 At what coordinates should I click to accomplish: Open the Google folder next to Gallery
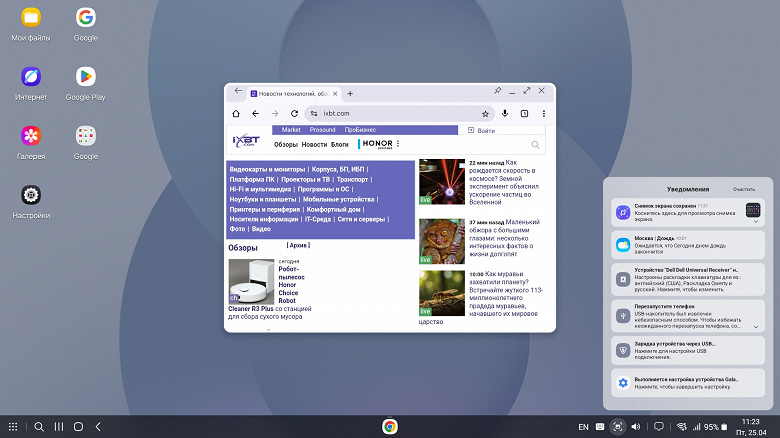pos(86,136)
